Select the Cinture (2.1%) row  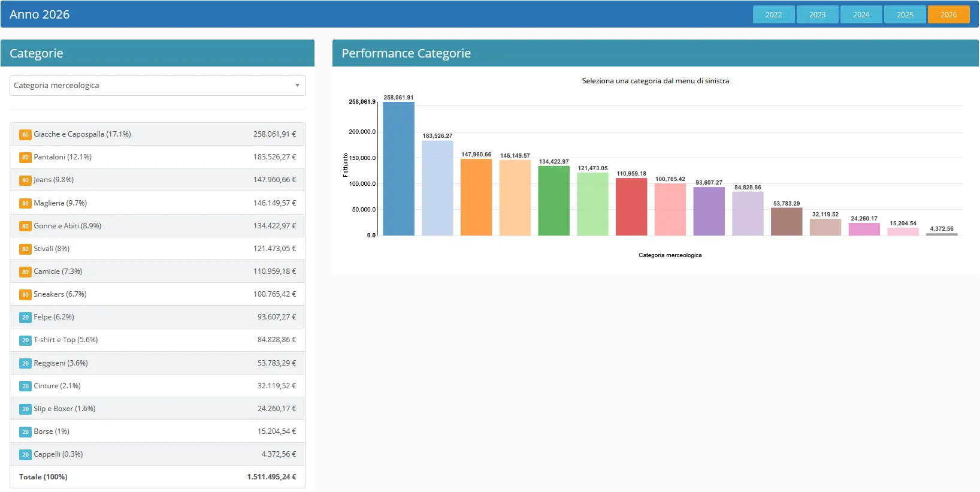(x=158, y=386)
